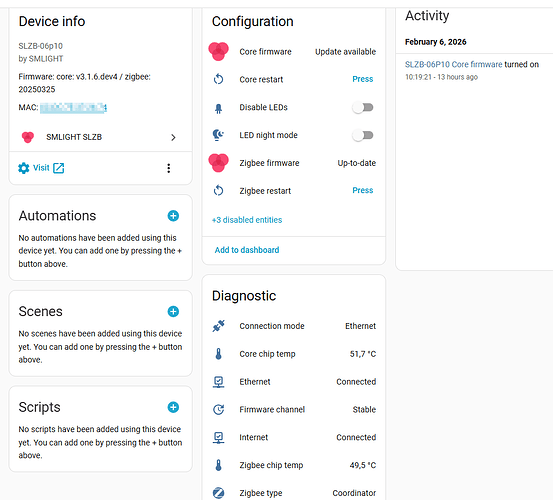
Task: Expand the SMLIGHT SLZB integration chevron
Action: point(173,137)
